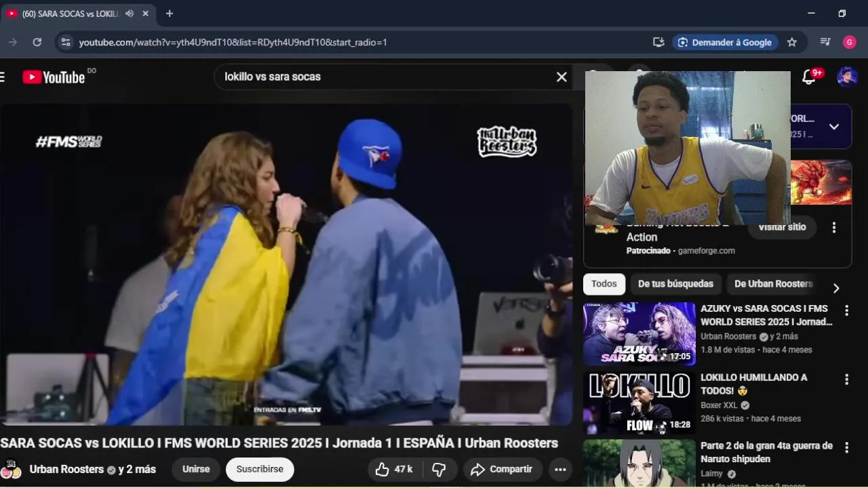Select the De Urban Roosters chip

773,284
